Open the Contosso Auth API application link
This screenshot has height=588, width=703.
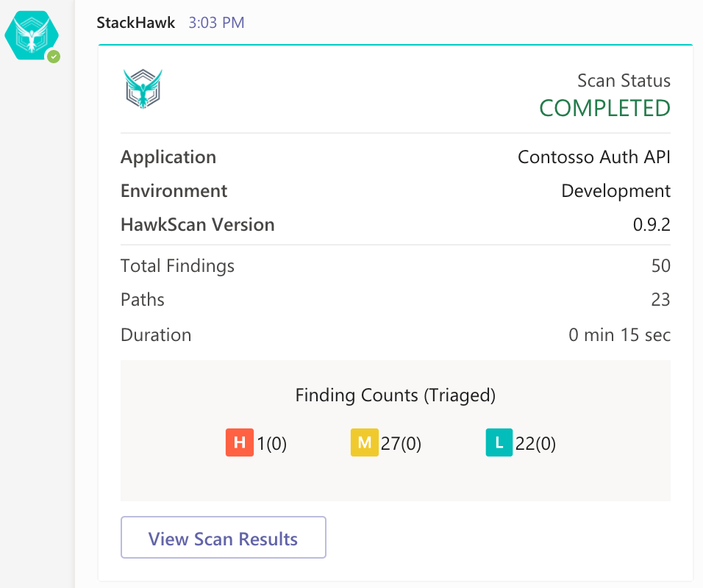pyautogui.click(x=593, y=157)
